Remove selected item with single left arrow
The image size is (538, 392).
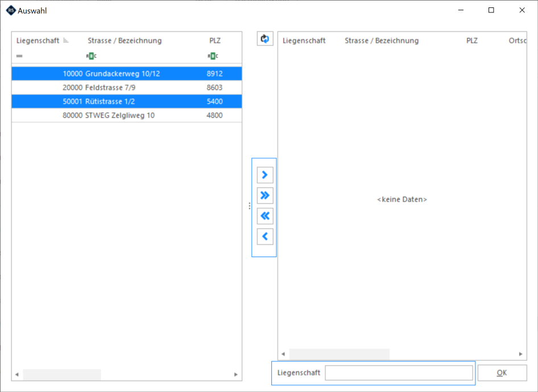pos(265,237)
